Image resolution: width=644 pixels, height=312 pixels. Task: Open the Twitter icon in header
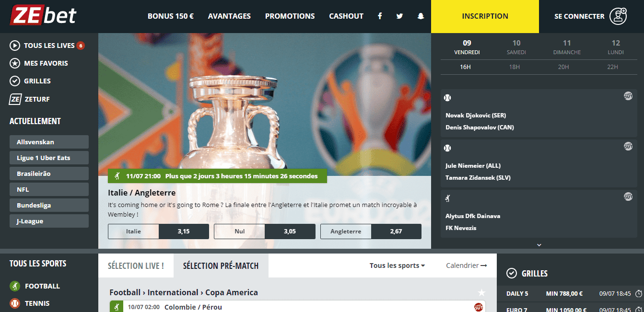(x=399, y=16)
